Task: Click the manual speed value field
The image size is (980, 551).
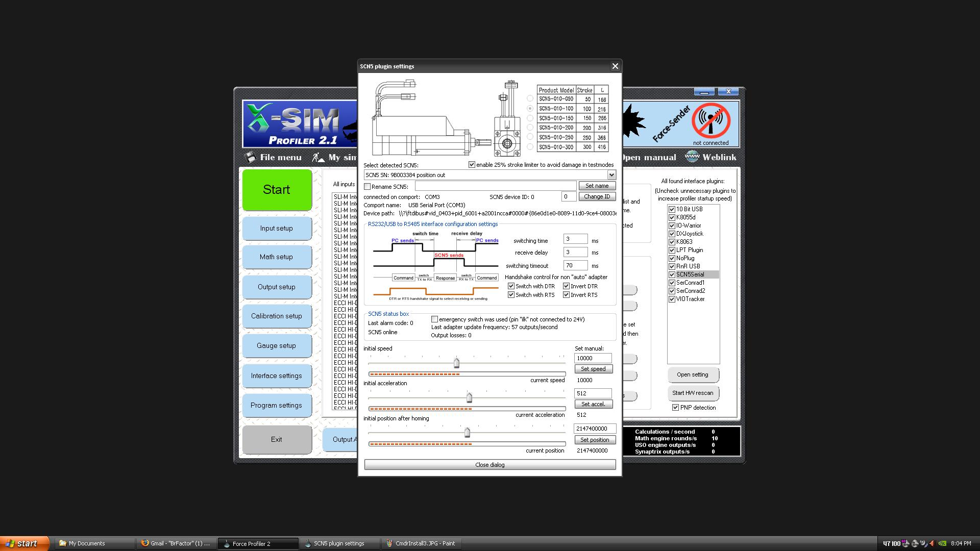Action: [x=593, y=358]
